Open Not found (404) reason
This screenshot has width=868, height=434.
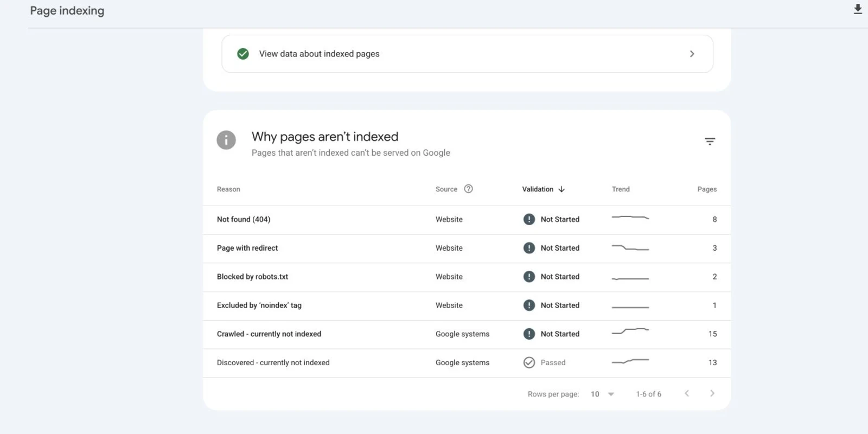click(x=244, y=219)
